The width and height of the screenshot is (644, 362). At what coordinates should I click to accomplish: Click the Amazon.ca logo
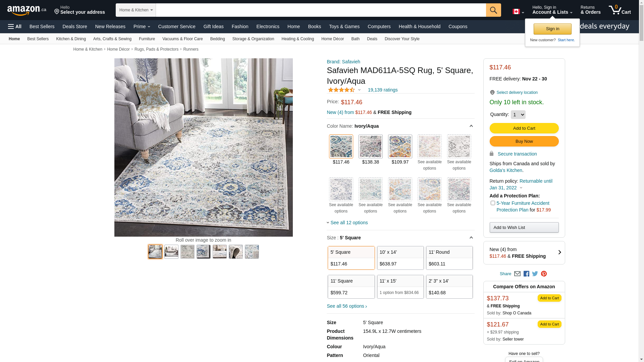click(27, 10)
